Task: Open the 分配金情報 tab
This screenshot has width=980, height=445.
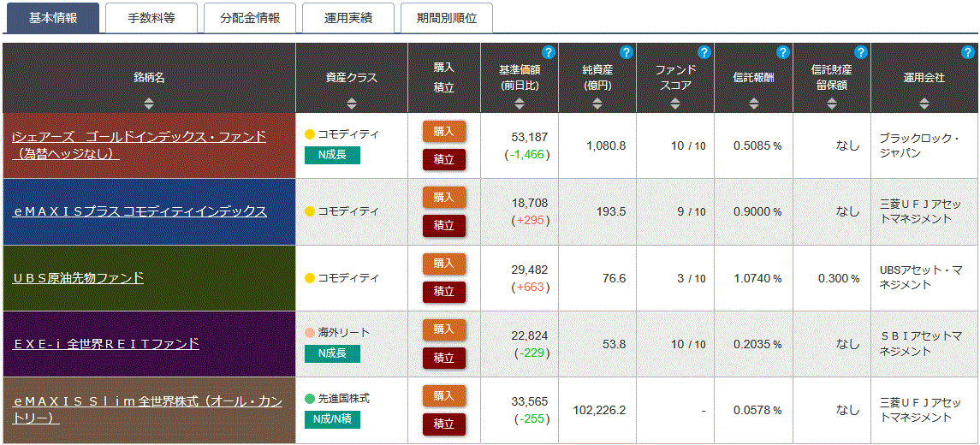Action: pyautogui.click(x=250, y=18)
